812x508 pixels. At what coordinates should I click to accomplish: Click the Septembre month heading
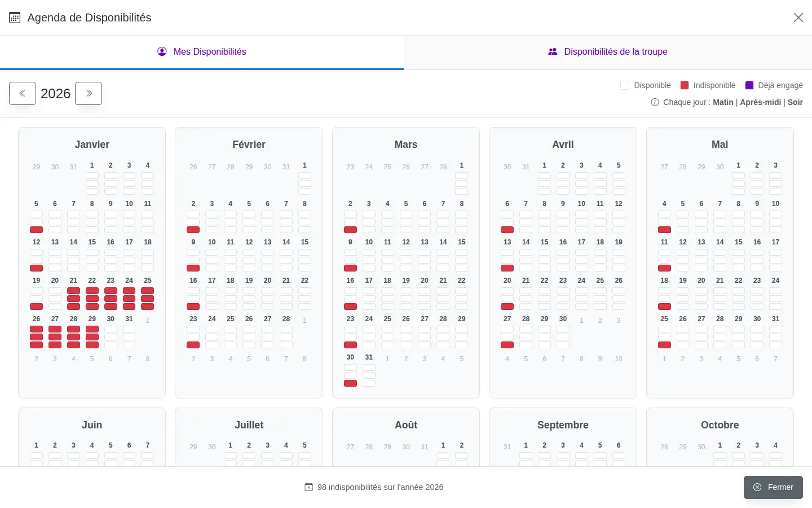(x=563, y=425)
